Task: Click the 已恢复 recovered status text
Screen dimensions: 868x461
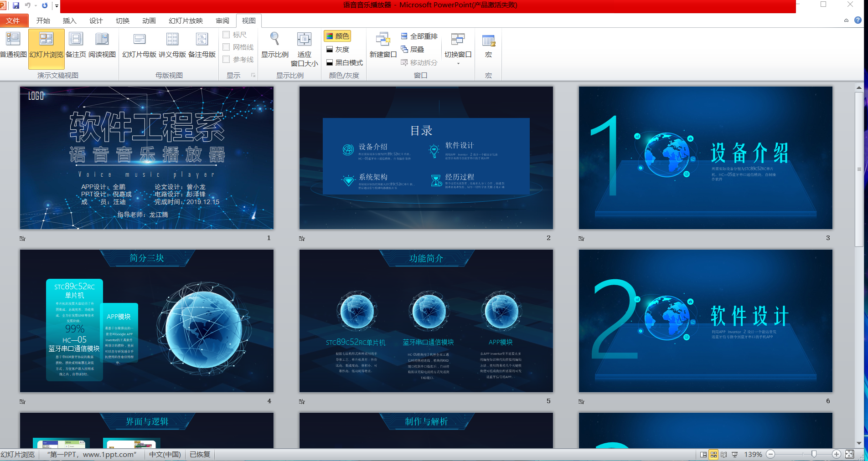Action: [200, 454]
